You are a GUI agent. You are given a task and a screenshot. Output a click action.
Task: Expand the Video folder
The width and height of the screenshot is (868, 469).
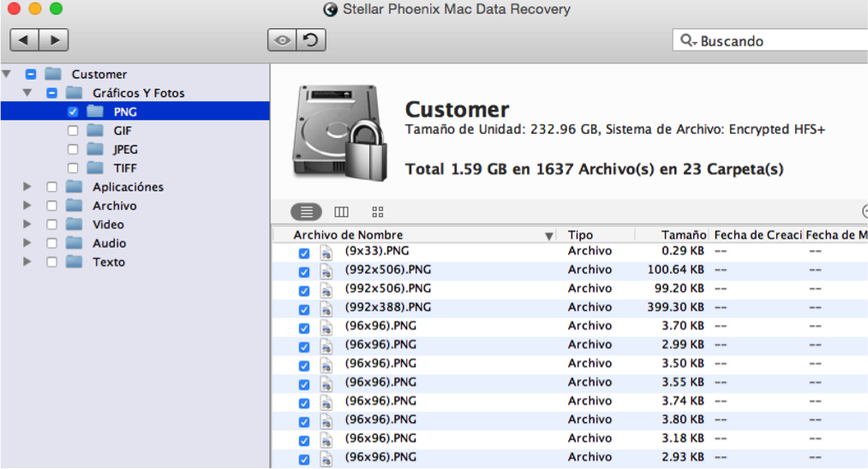pyautogui.click(x=27, y=225)
